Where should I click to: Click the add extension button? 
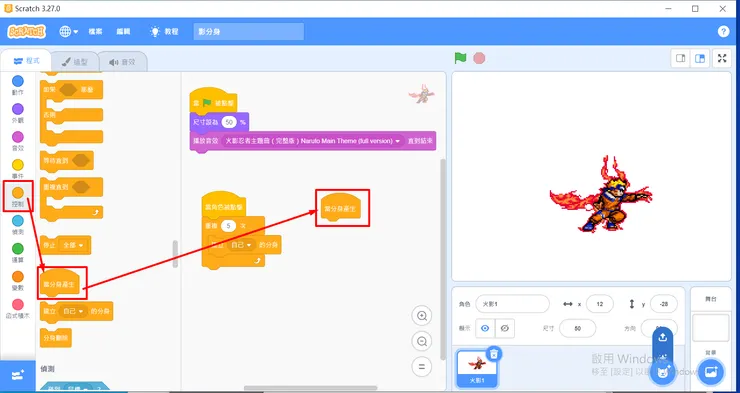17,376
